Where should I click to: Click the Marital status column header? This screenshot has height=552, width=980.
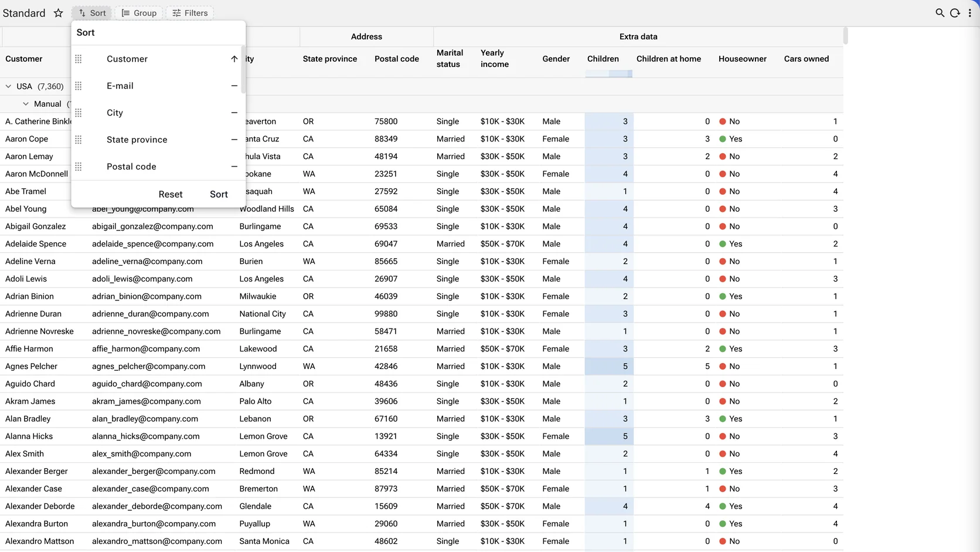450,59
